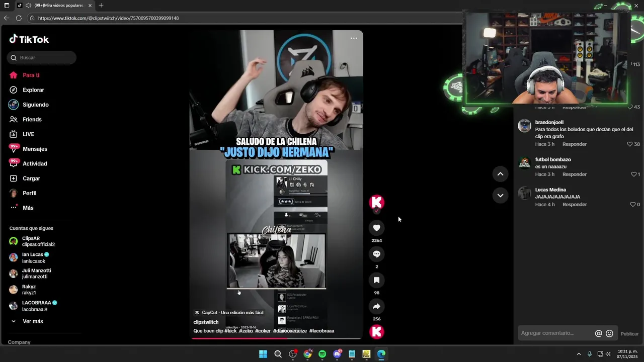This screenshot has width=644, height=362.
Task: Open Discord from the taskbar
Action: click(x=337, y=354)
